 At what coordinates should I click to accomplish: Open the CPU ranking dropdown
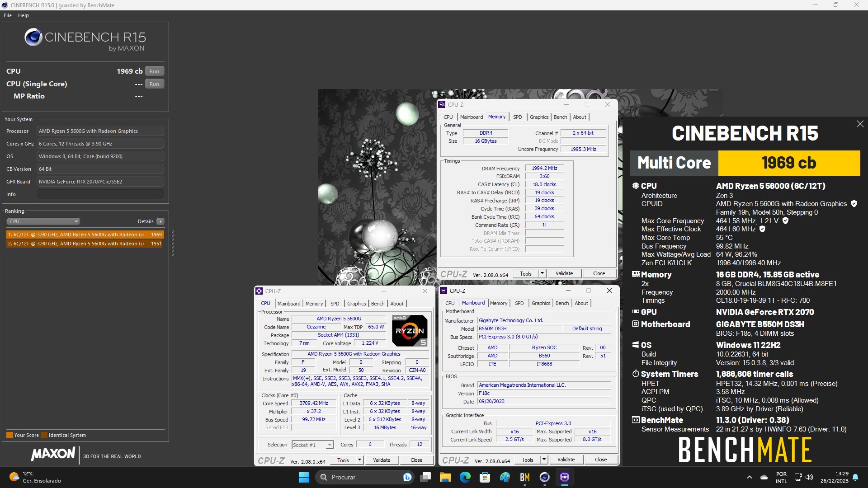(x=43, y=221)
